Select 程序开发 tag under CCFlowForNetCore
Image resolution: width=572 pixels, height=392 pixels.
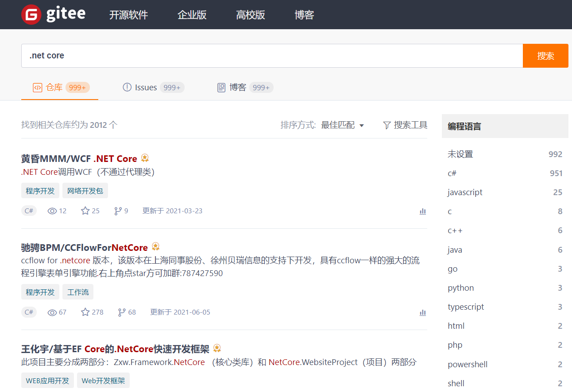tap(40, 292)
